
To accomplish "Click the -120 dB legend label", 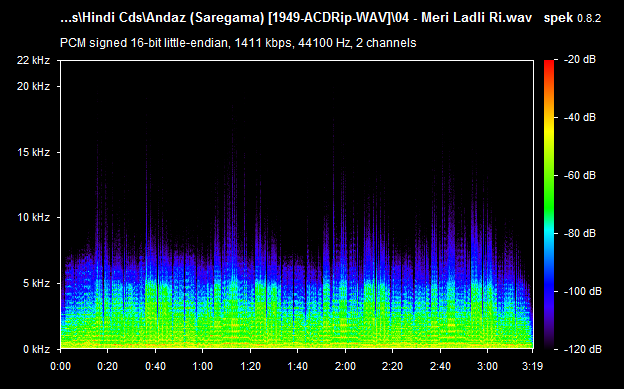I will [x=583, y=349].
